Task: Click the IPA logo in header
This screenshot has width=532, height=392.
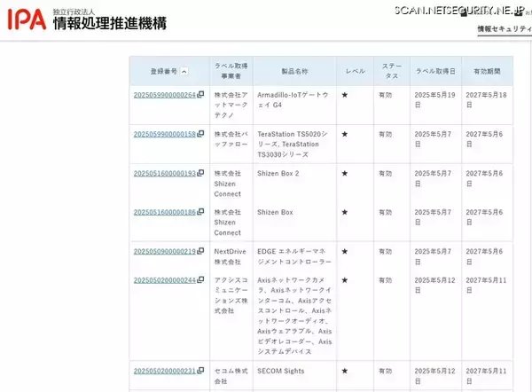Action: [25, 19]
